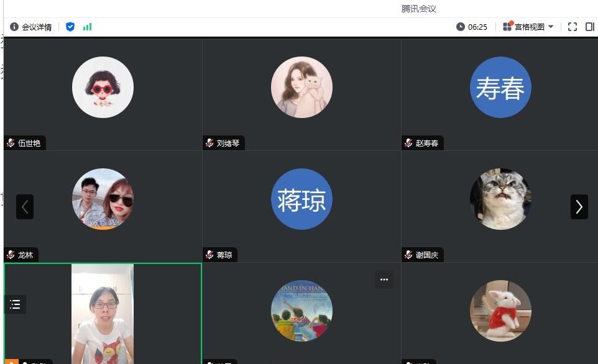Click the 06:25 meeting timer
Screen dimensions: 598x364
pyautogui.click(x=472, y=27)
